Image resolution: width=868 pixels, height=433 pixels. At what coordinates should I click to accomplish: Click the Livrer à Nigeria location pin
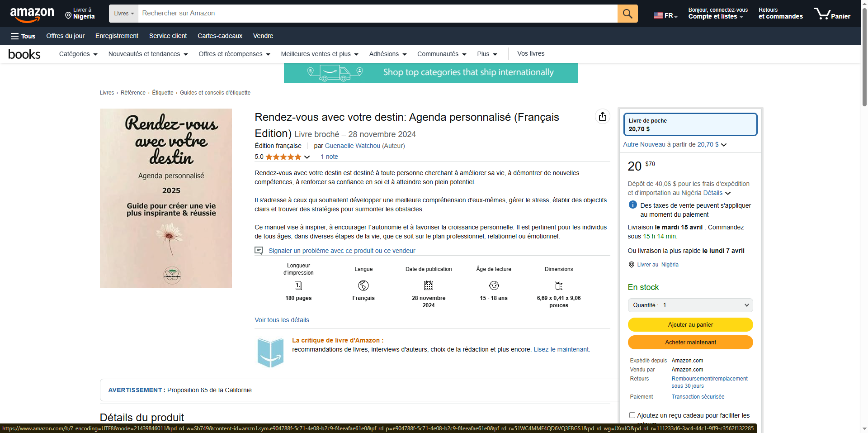tap(68, 16)
